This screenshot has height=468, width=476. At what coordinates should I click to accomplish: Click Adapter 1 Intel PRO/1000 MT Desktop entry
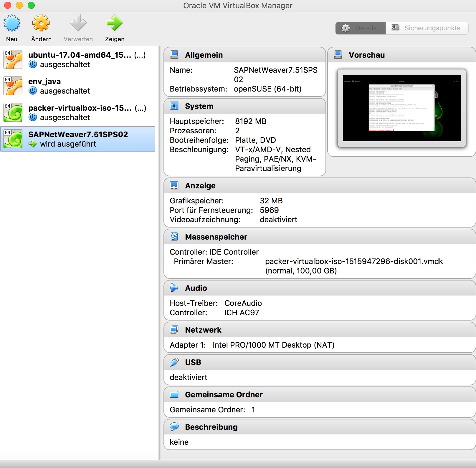tap(252, 345)
